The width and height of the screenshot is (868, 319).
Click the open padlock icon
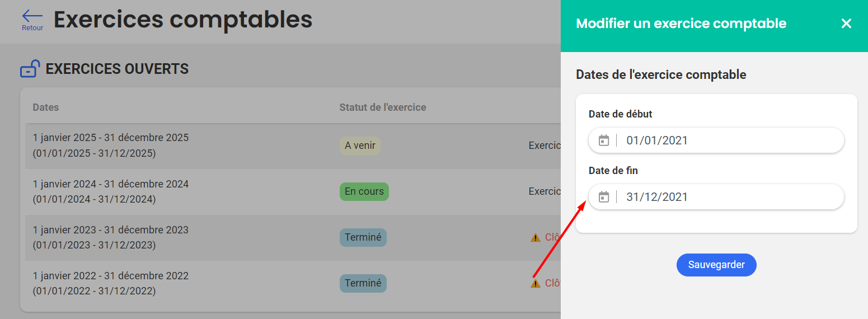pos(30,69)
